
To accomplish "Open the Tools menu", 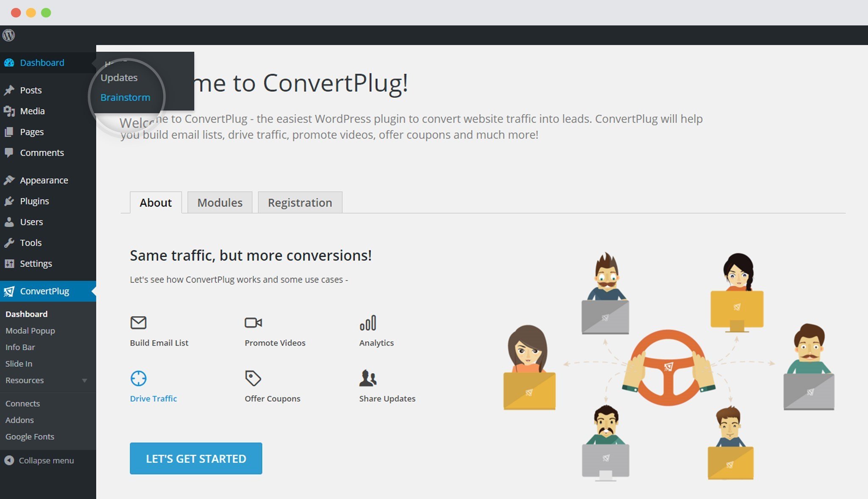I will pos(48,242).
